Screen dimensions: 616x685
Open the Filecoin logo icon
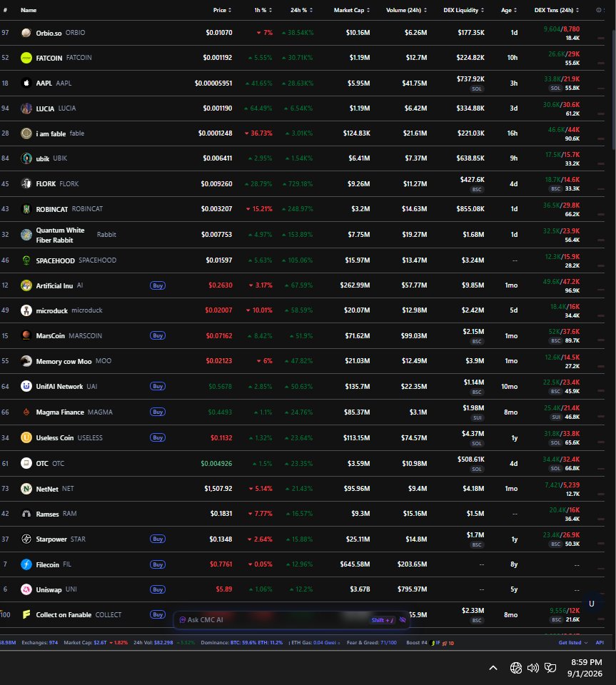[26, 564]
